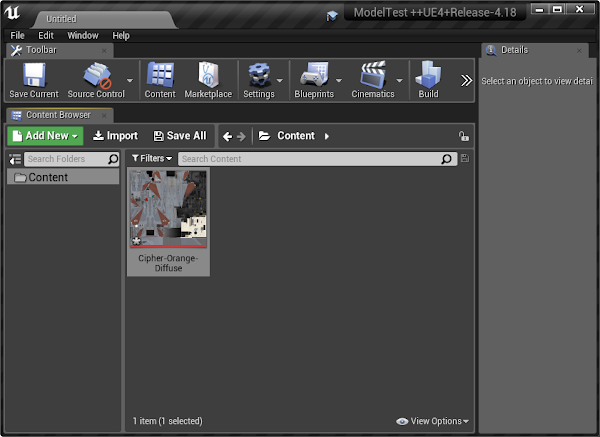
Task: Select the Content Browser tab
Action: pos(60,115)
